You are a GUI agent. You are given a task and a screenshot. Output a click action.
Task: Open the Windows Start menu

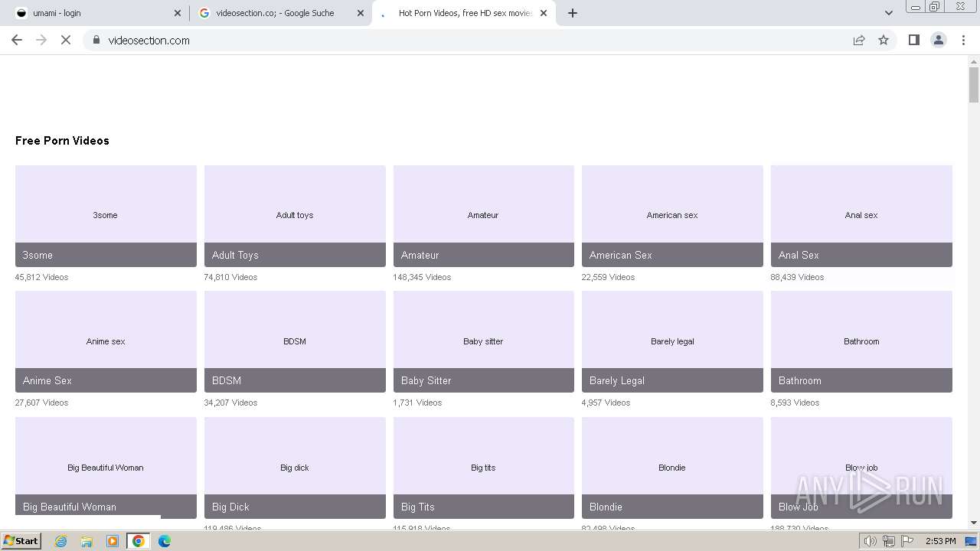21,540
